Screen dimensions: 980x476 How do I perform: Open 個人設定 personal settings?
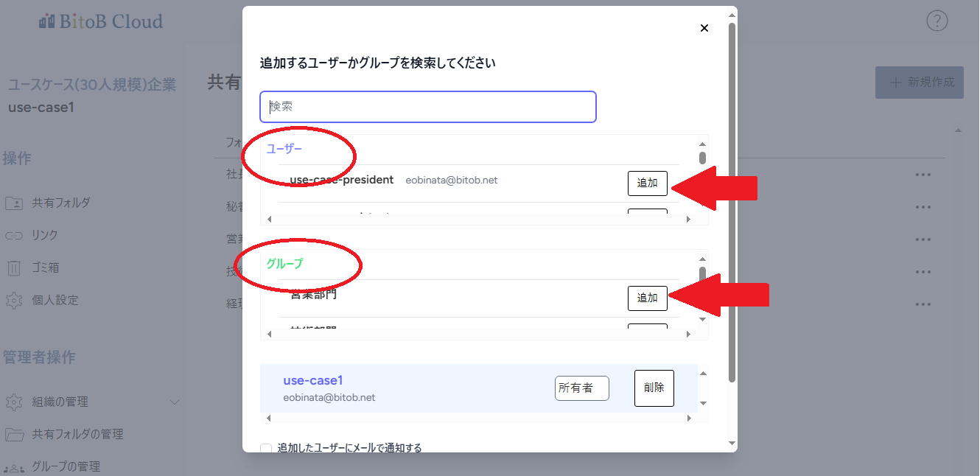(55, 300)
